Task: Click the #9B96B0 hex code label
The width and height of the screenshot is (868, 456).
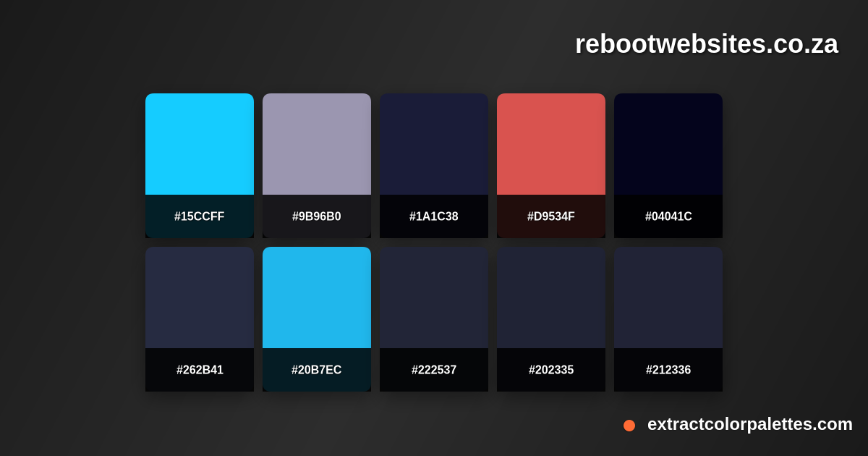Action: 317,216
